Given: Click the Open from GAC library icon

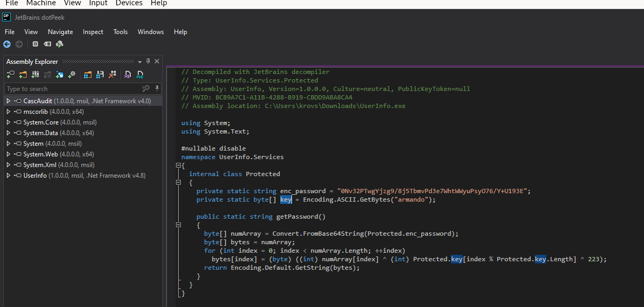Looking at the screenshot, I should pyautogui.click(x=35, y=74).
